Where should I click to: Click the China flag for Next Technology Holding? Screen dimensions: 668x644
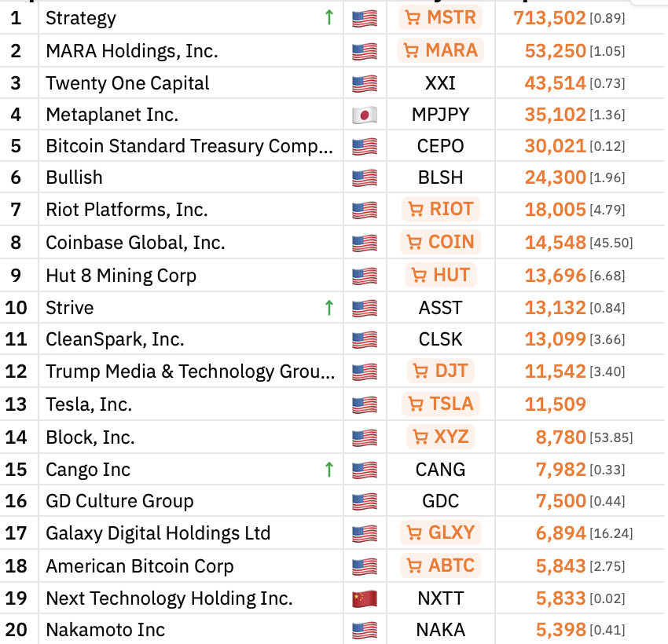[x=364, y=597]
